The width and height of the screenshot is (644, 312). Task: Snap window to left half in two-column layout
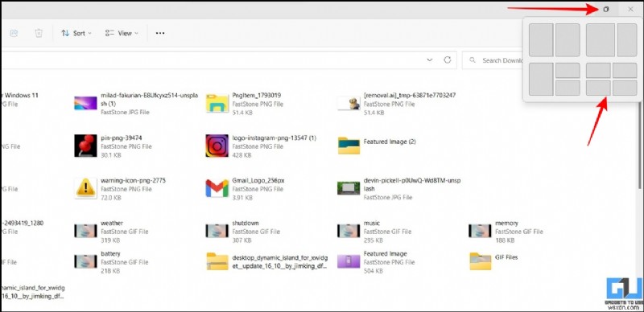point(541,40)
